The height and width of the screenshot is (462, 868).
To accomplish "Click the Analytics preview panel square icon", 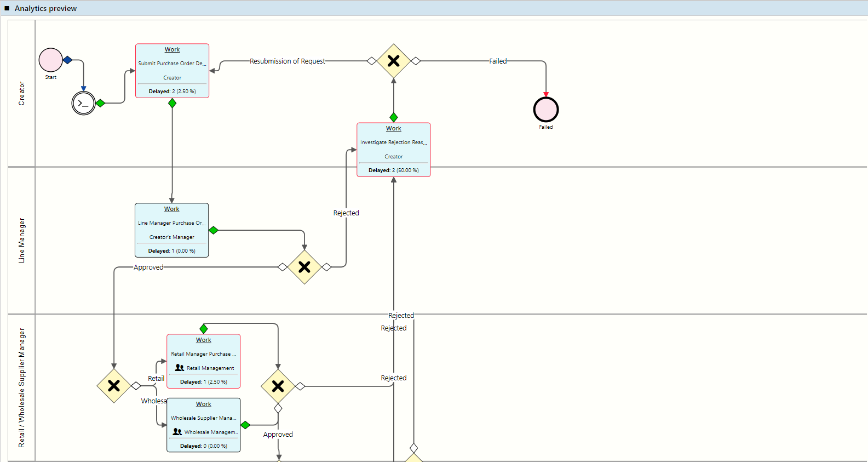I will [x=7, y=8].
